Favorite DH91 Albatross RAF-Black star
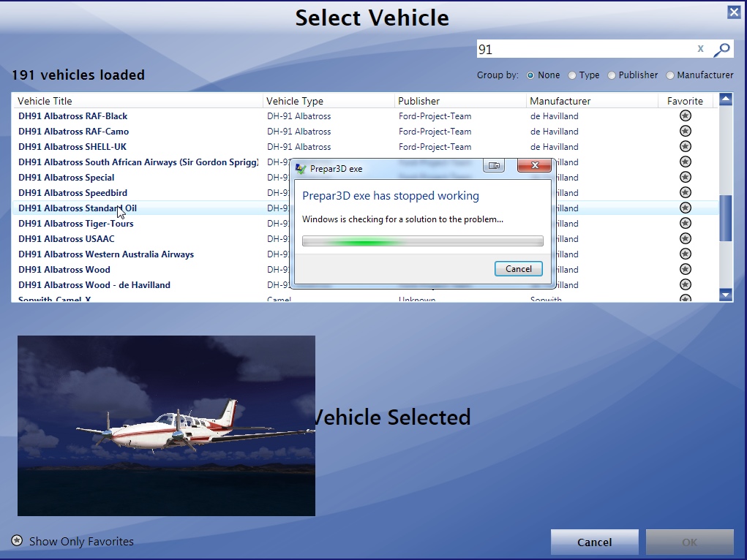The image size is (747, 560). pos(685,116)
